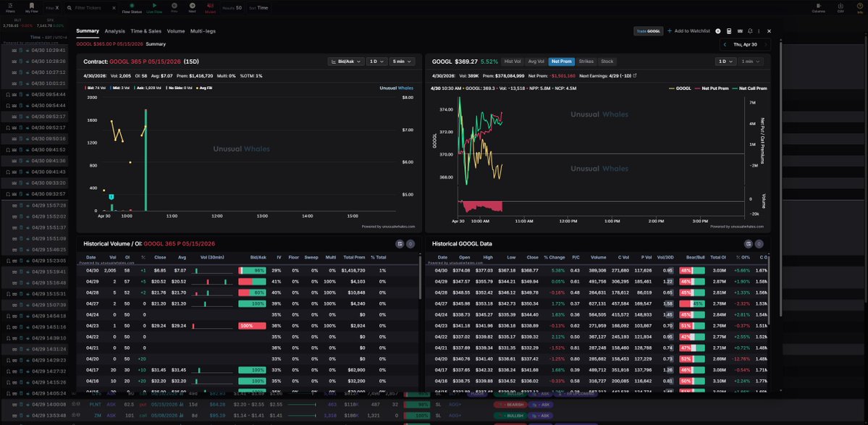Image resolution: width=868 pixels, height=425 pixels.
Task: Open the 1 min interval dropdown
Action: pyautogui.click(x=750, y=62)
